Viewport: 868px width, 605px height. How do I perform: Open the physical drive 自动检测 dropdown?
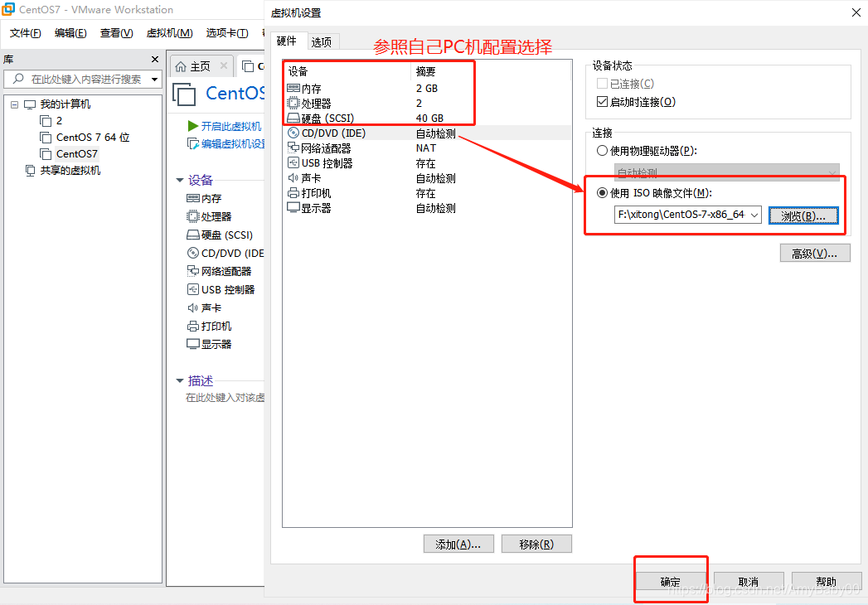pyautogui.click(x=727, y=172)
